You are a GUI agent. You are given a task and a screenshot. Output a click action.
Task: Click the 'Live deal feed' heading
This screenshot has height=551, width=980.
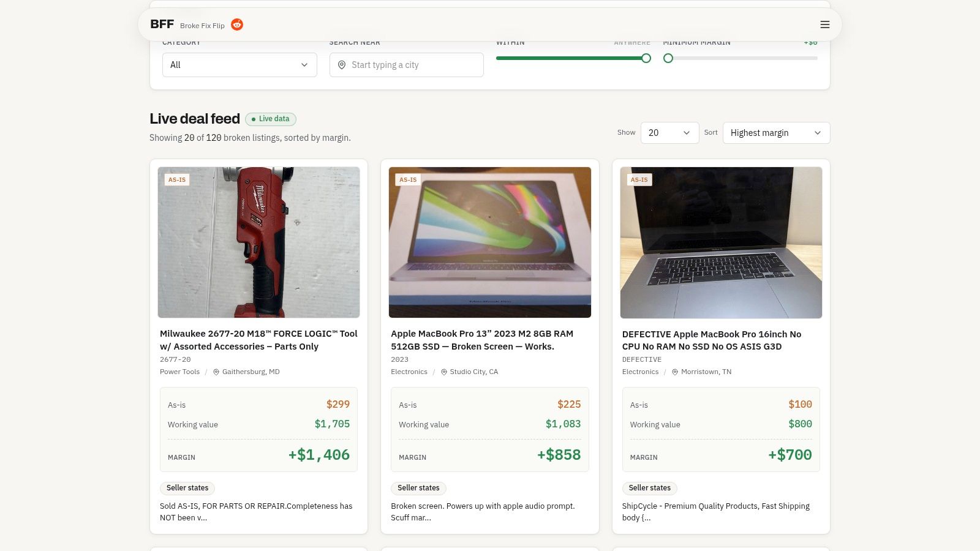pyautogui.click(x=195, y=119)
